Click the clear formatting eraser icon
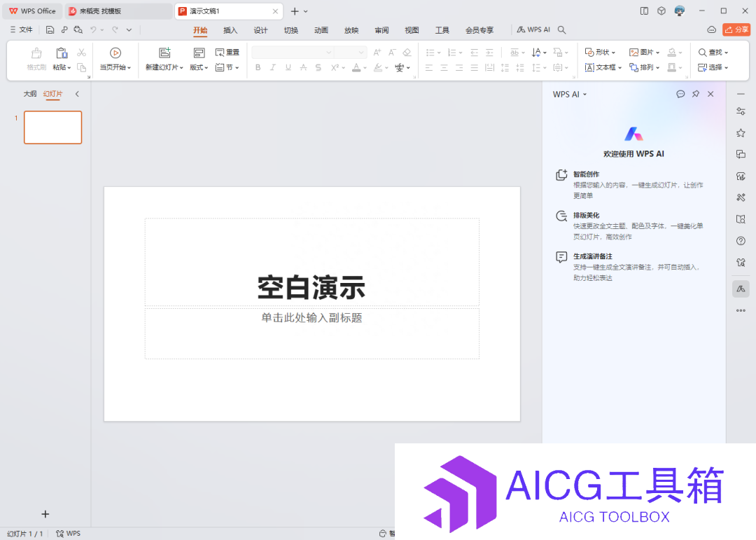Screen dimensions: 756x540 407,52
